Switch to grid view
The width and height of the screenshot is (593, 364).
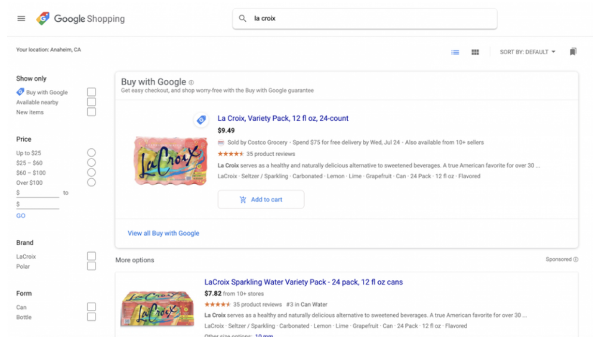[x=474, y=52]
